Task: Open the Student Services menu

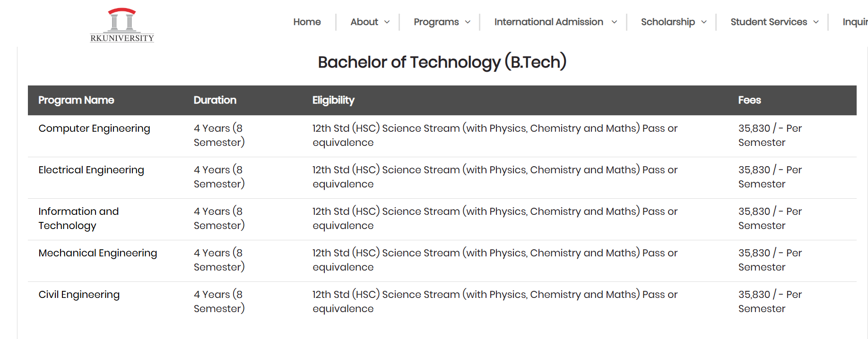Action: (x=769, y=22)
